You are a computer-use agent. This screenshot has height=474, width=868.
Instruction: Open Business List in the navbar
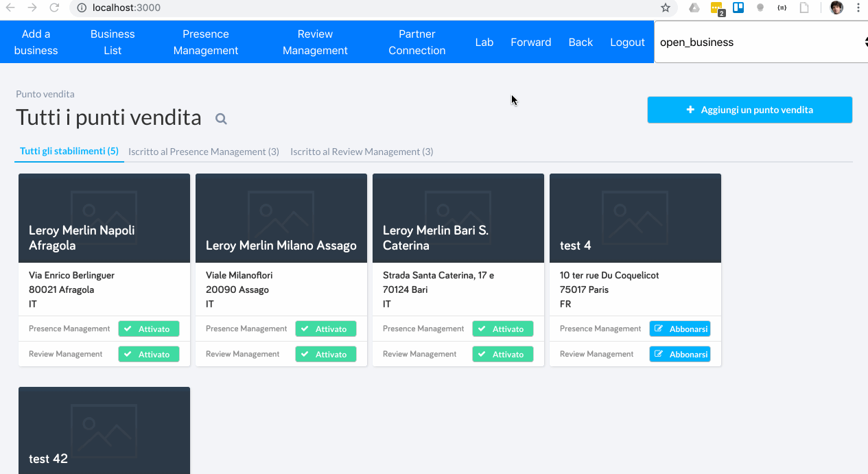(113, 42)
